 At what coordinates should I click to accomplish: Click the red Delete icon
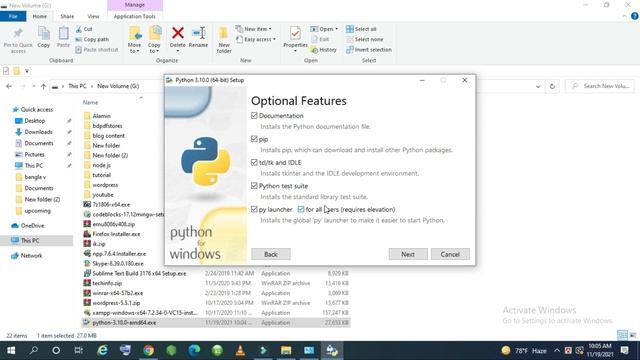[x=178, y=33]
